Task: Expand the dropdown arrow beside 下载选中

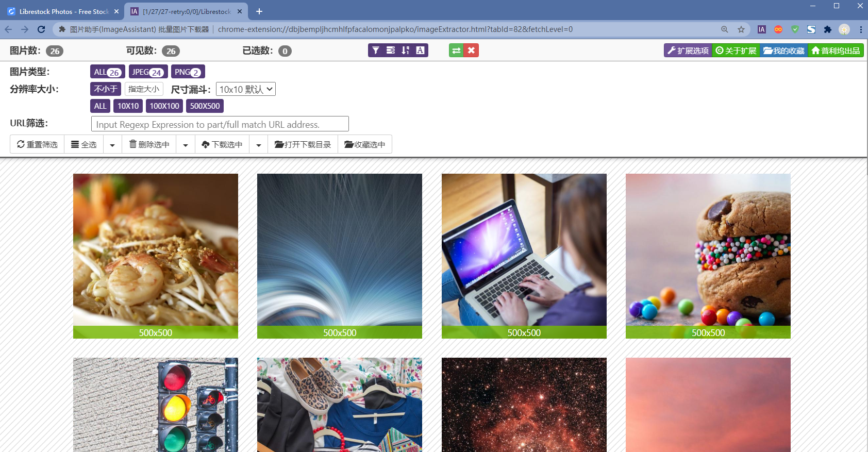Action: 259,144
